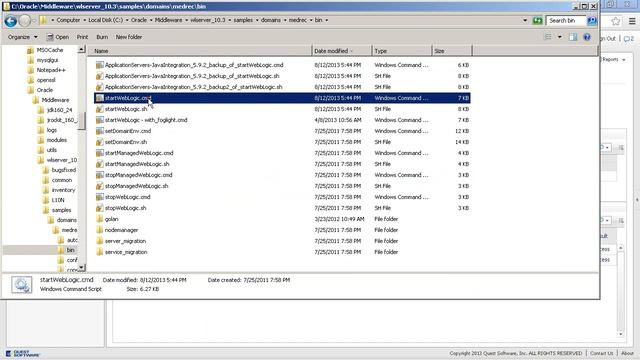Screen dimensions: 640x360
Task: Select bin folder in tree
Action: [x=71, y=250]
